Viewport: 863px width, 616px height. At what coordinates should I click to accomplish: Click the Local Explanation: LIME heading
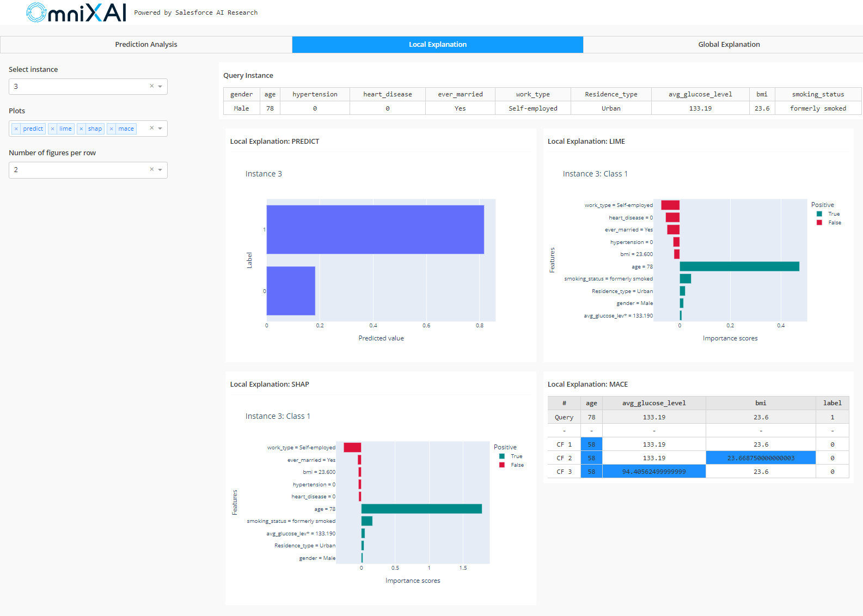[586, 142]
